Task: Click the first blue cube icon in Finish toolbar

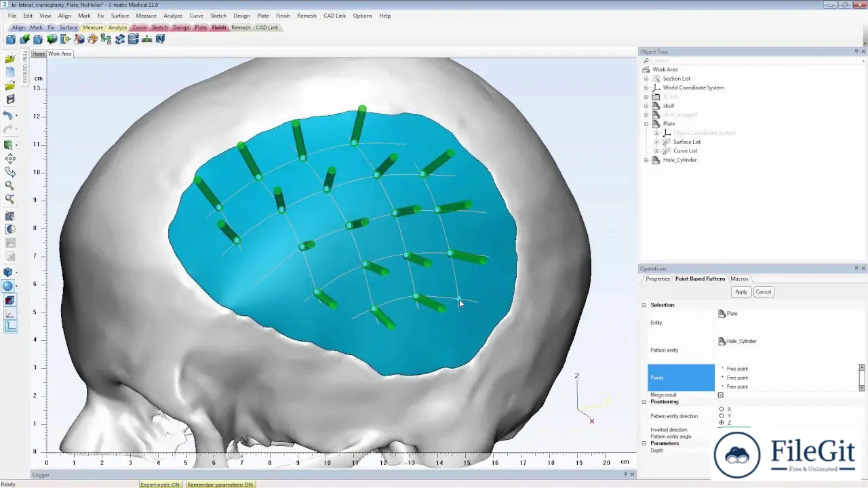Action: tap(11, 39)
